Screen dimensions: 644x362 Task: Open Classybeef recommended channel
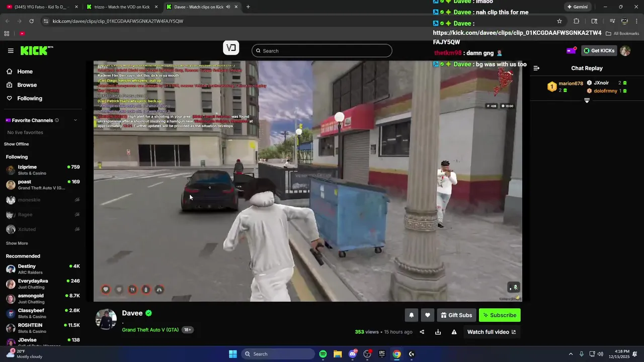pyautogui.click(x=43, y=313)
